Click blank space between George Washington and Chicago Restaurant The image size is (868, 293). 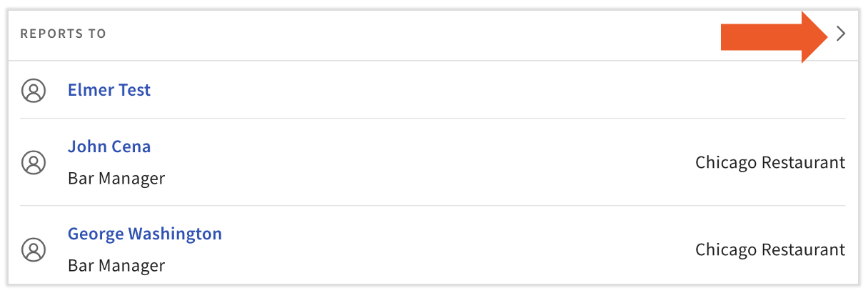[x=457, y=250]
